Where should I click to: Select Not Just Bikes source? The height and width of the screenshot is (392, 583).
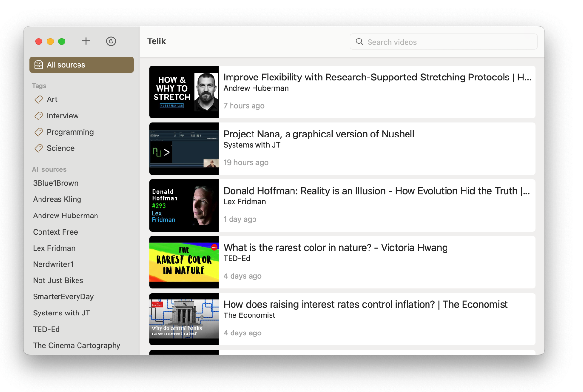pyautogui.click(x=58, y=280)
